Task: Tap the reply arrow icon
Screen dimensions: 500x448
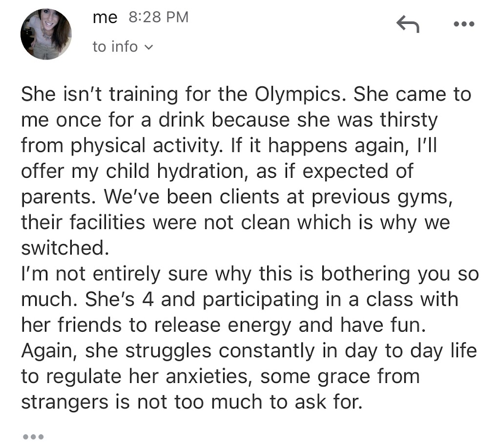Action: pos(407,23)
